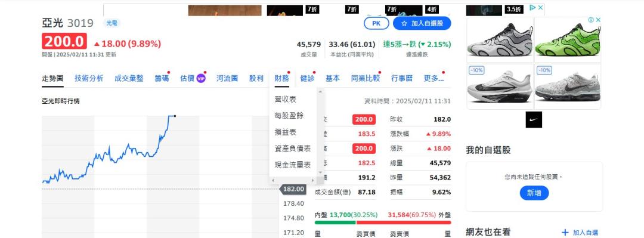
Task: Choose 現金流量表 from the list
Action: [292, 165]
